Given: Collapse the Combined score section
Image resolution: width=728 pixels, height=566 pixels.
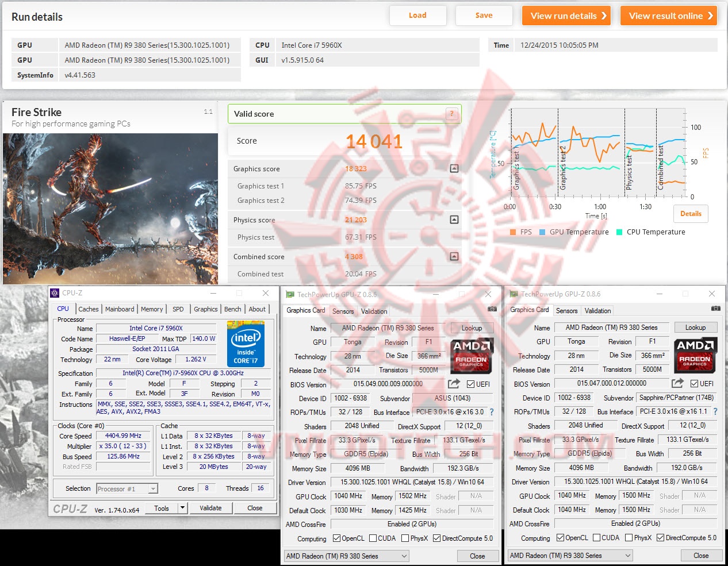Looking at the screenshot, I should [454, 256].
